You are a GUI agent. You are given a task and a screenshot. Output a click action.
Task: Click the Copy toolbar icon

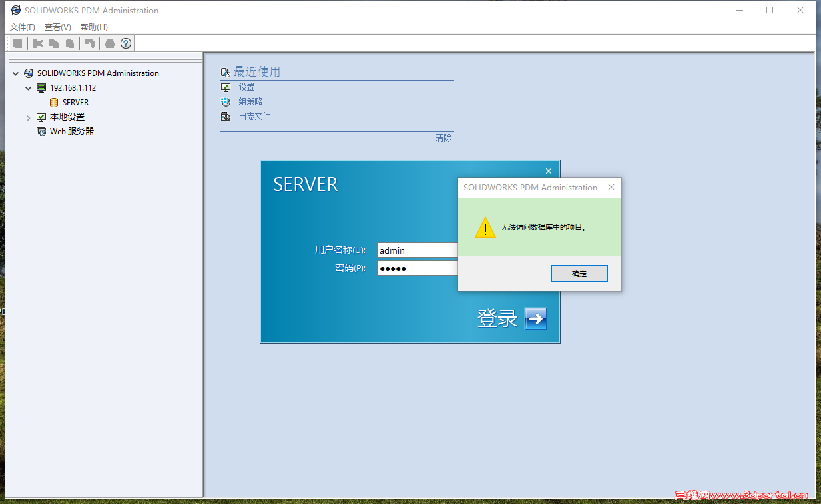54,43
